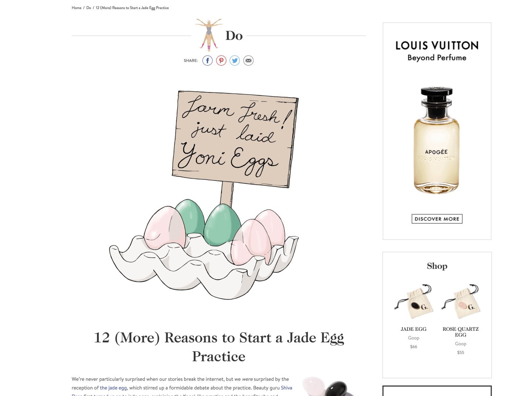Open the ROSE QUARTZ EGG product title
Viewport: 532px width, 396px height.
pos(461,332)
